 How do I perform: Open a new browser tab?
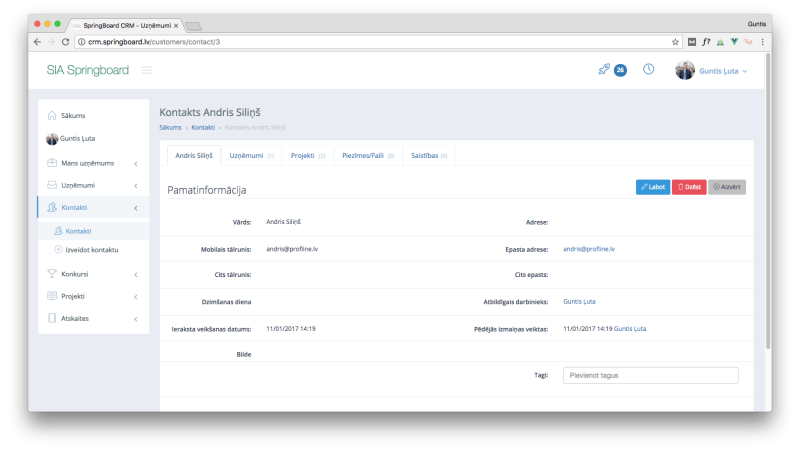193,26
